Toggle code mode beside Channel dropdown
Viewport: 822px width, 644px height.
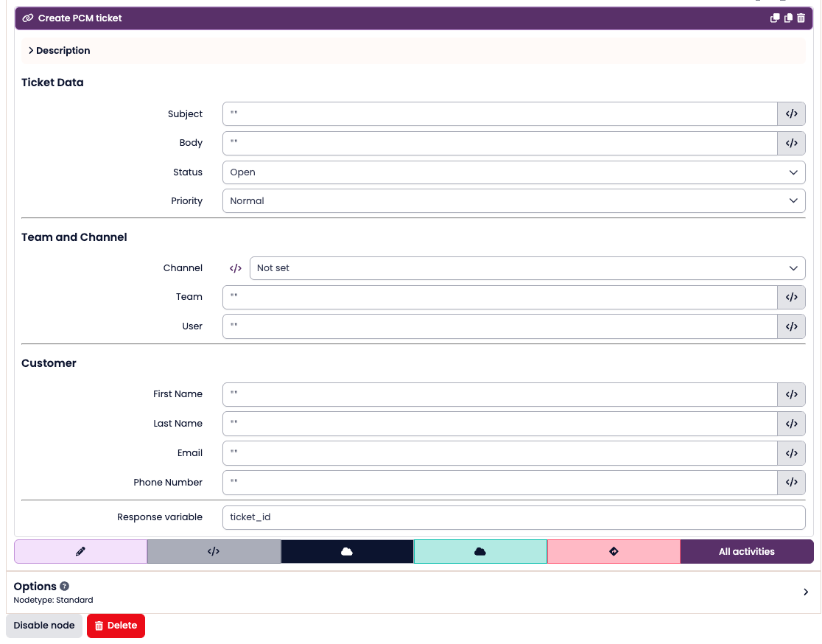point(236,268)
